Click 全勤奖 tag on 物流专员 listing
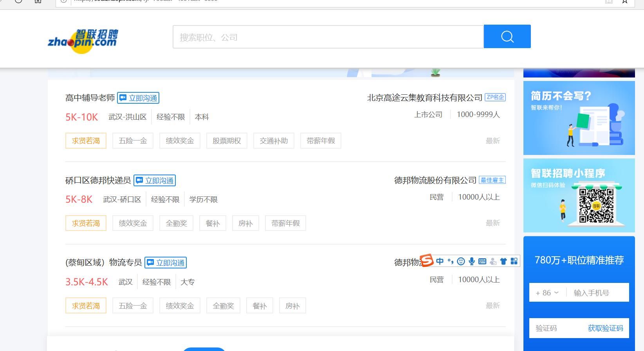Viewport: 644px width, 351px height. pyautogui.click(x=223, y=306)
